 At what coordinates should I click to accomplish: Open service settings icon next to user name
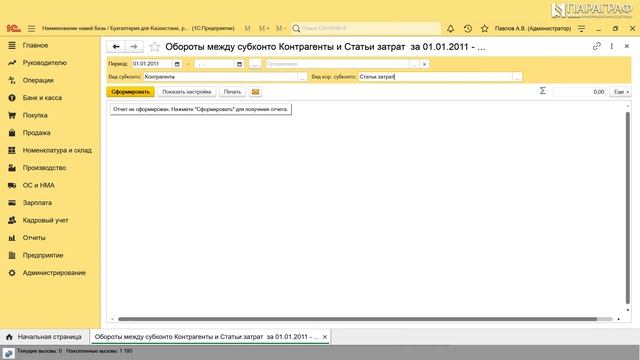[582, 29]
